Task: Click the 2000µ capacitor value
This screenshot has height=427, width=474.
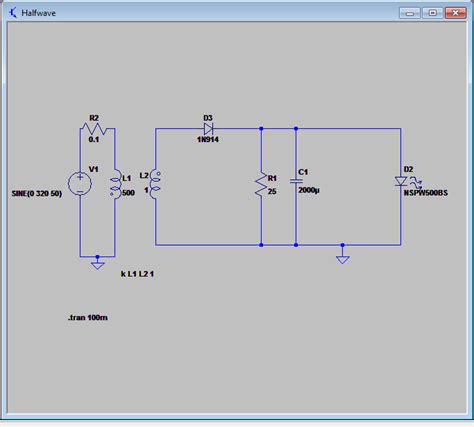Action: 309,190
